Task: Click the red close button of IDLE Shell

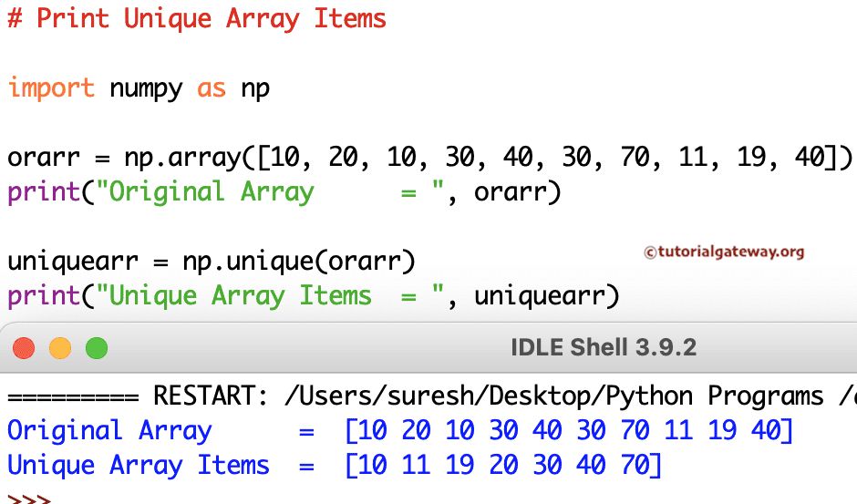Action: click(24, 348)
